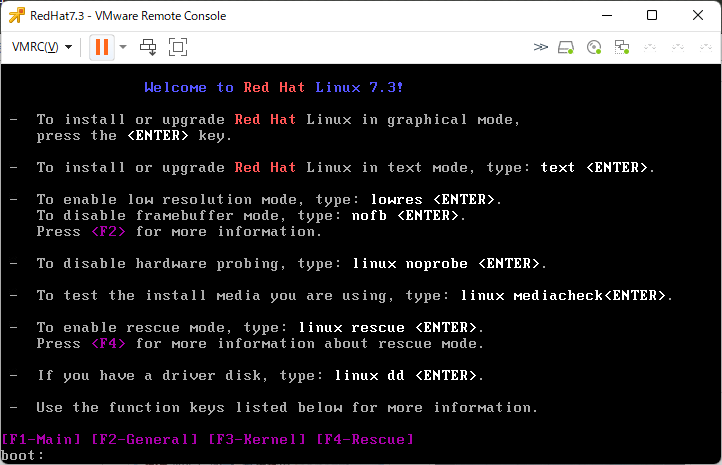The height and width of the screenshot is (465, 722).
Task: Pause the virtual machine with the orange button
Action: (x=102, y=47)
